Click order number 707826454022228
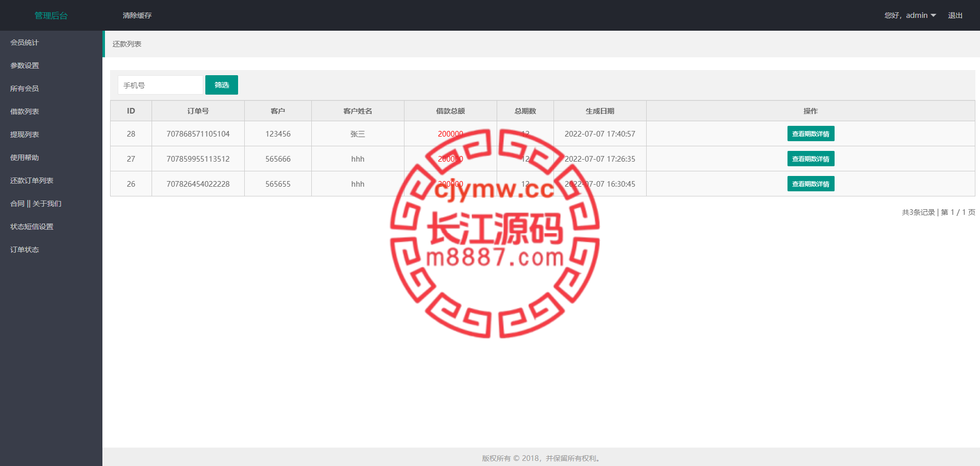The width and height of the screenshot is (980, 466). coord(198,184)
